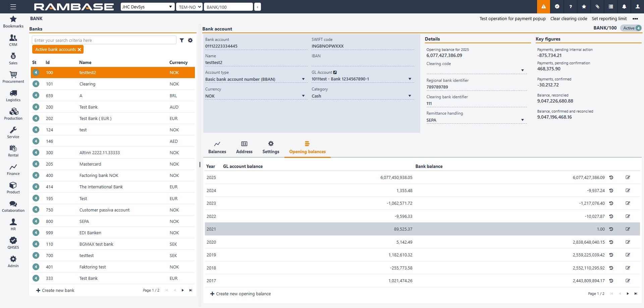Switch to the Balances tab
This screenshot has height=308, width=644.
pyautogui.click(x=217, y=147)
